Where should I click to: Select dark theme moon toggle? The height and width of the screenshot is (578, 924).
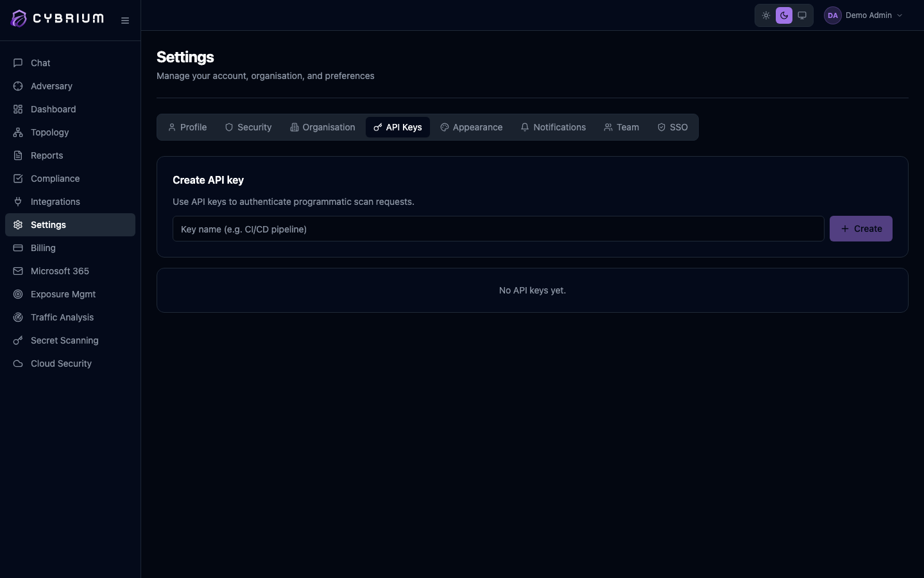784,15
